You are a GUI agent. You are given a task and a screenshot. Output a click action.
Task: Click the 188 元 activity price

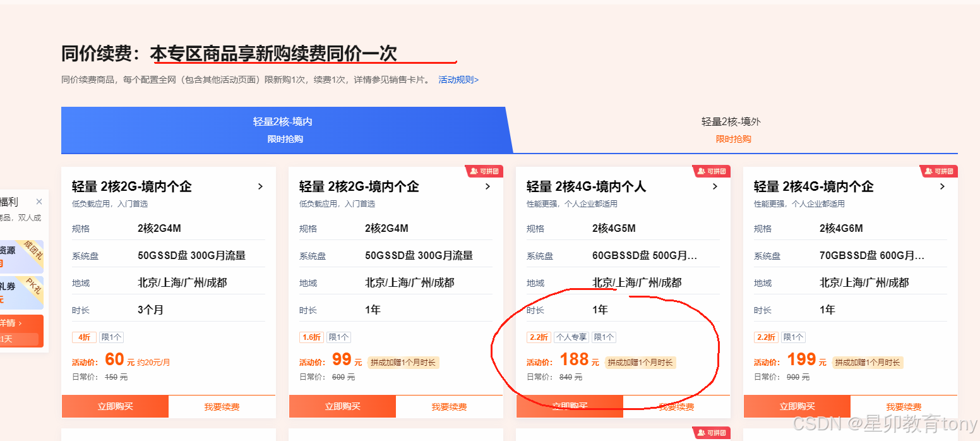pyautogui.click(x=579, y=360)
